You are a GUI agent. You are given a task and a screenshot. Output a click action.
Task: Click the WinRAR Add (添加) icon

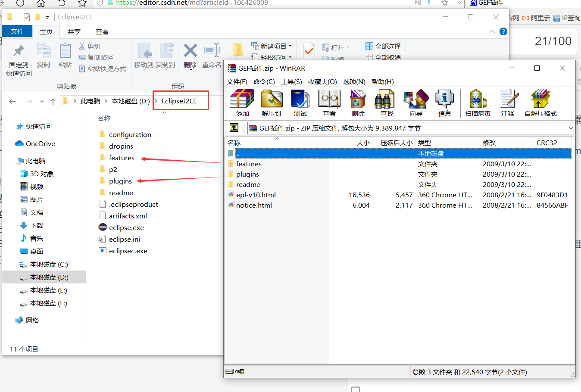(x=242, y=103)
